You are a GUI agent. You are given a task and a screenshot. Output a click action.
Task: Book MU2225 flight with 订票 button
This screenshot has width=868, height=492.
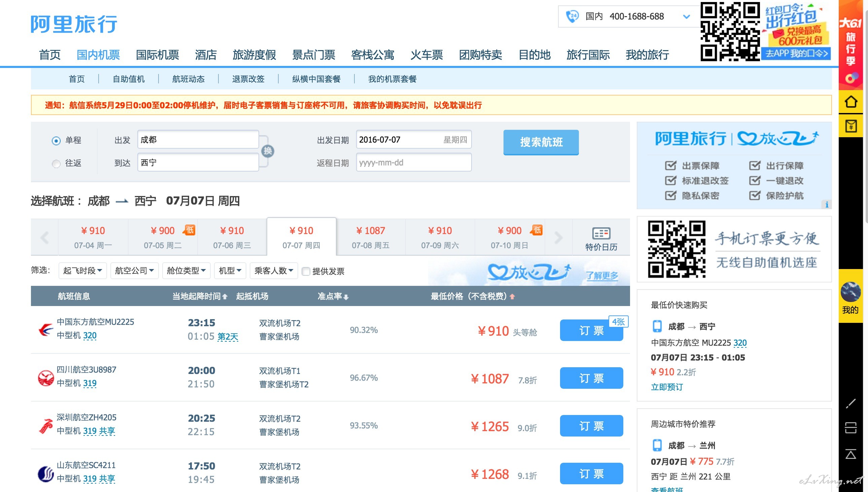pyautogui.click(x=591, y=331)
